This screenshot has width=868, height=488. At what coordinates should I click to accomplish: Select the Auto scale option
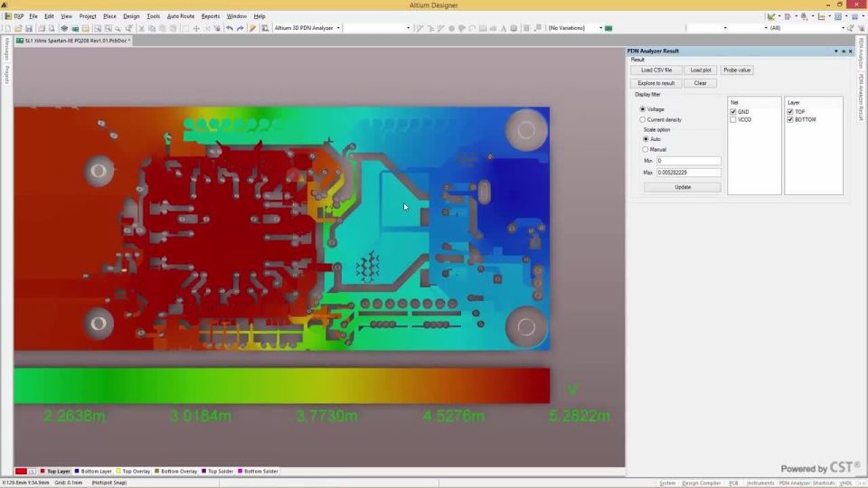[646, 139]
